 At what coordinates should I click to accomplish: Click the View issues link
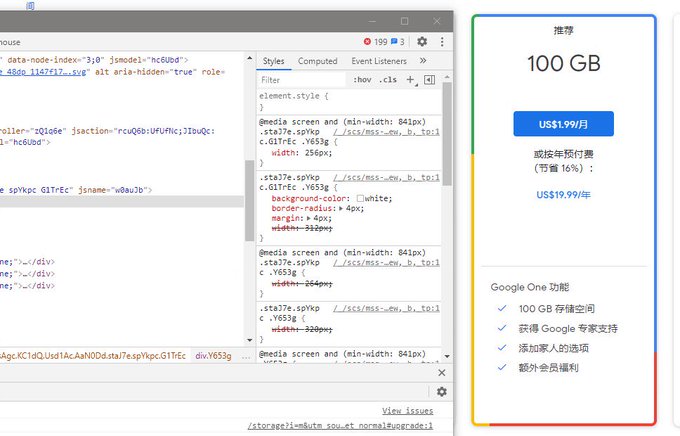coord(408,410)
